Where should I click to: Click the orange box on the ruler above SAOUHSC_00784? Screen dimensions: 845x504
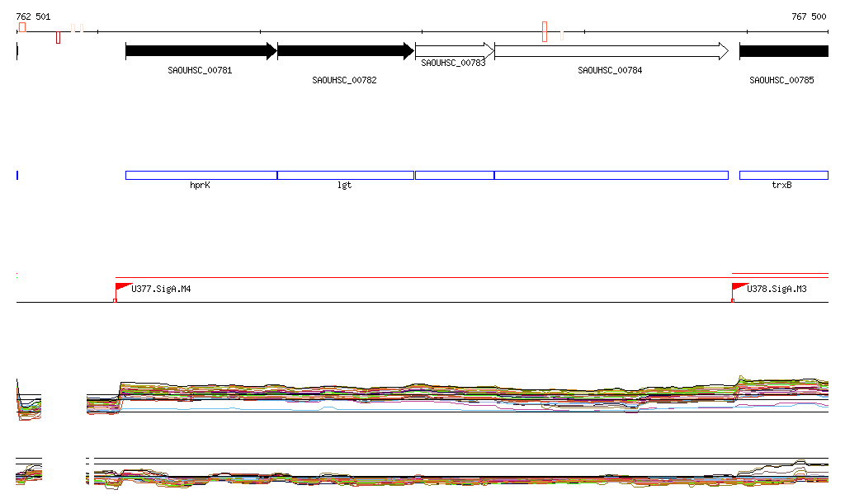pos(545,31)
